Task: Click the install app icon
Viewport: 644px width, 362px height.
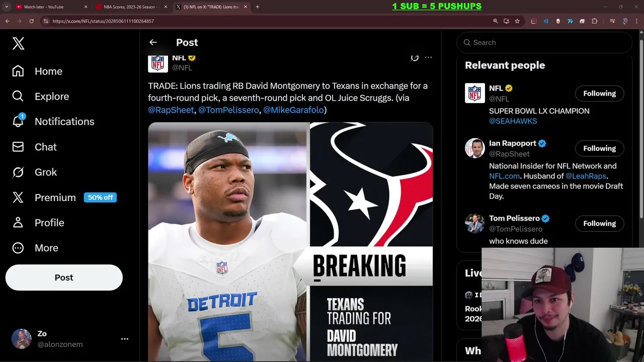Action: click(x=506, y=21)
